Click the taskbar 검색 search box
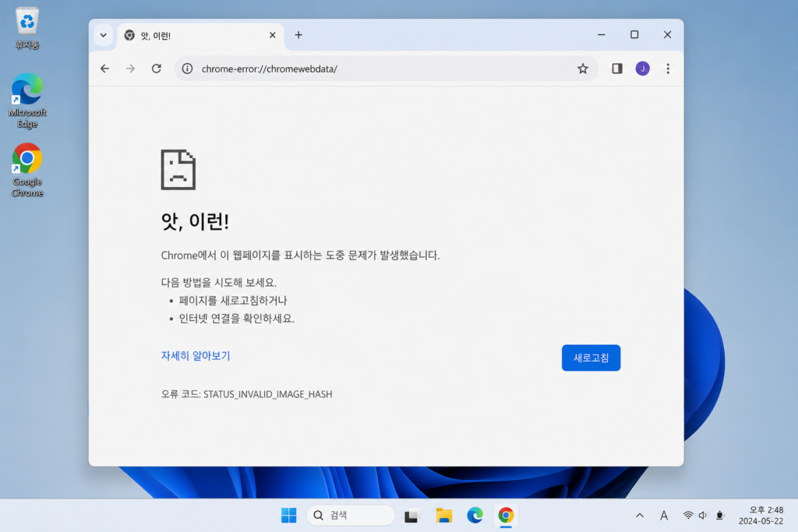The width and height of the screenshot is (798, 532). tap(351, 515)
